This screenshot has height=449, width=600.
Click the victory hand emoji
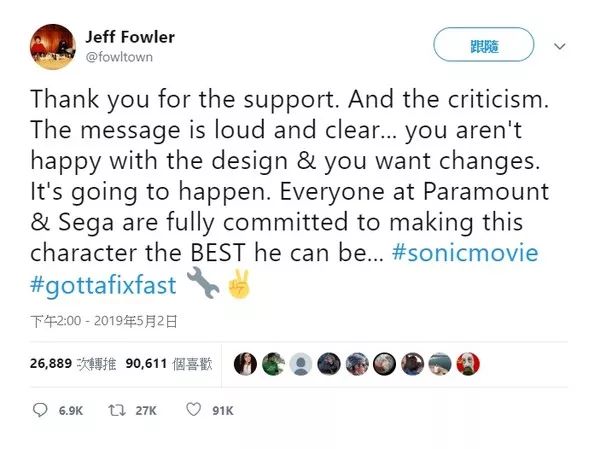[238, 285]
